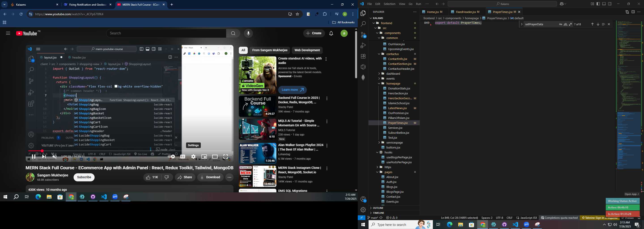Enter fullscreen on YouTube player

(226, 157)
